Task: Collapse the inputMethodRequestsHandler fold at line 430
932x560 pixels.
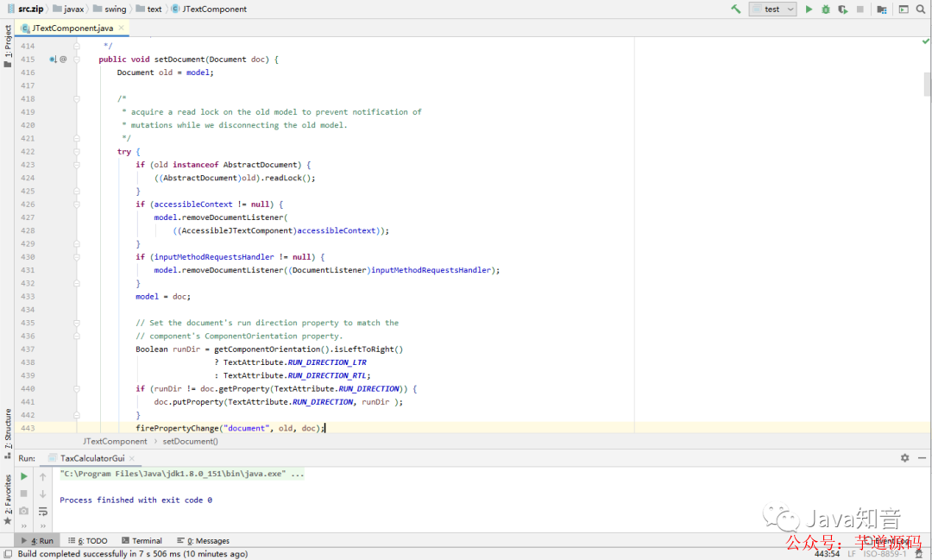Action: point(77,257)
